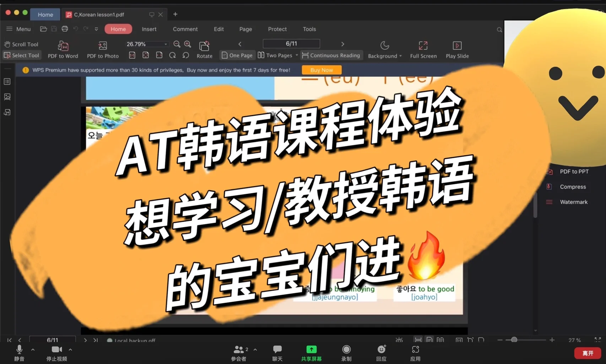Expand audio options next to 静音
The width and height of the screenshot is (606, 364).
pos(33,349)
